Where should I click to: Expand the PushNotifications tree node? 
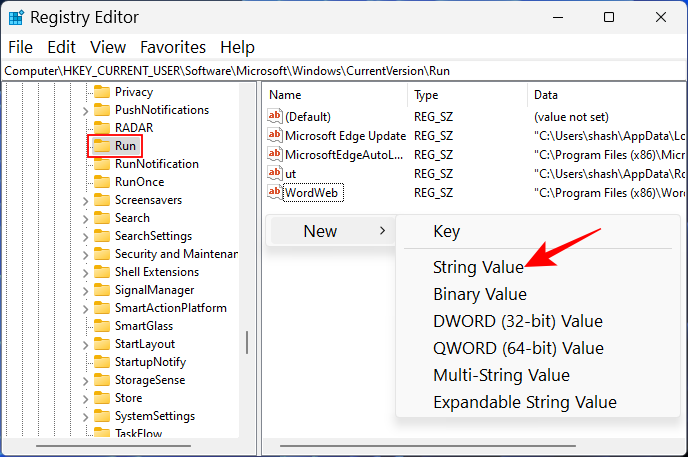point(85,110)
